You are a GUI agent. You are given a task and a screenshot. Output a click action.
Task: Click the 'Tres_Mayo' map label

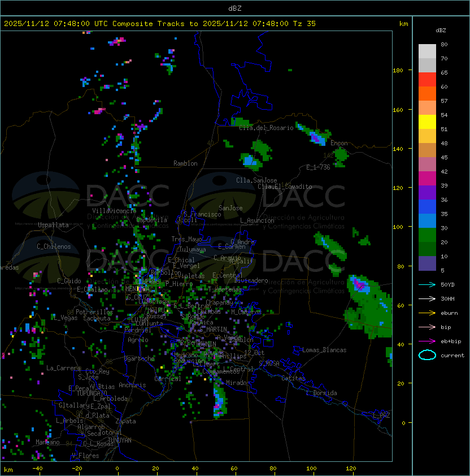pyautogui.click(x=186, y=239)
